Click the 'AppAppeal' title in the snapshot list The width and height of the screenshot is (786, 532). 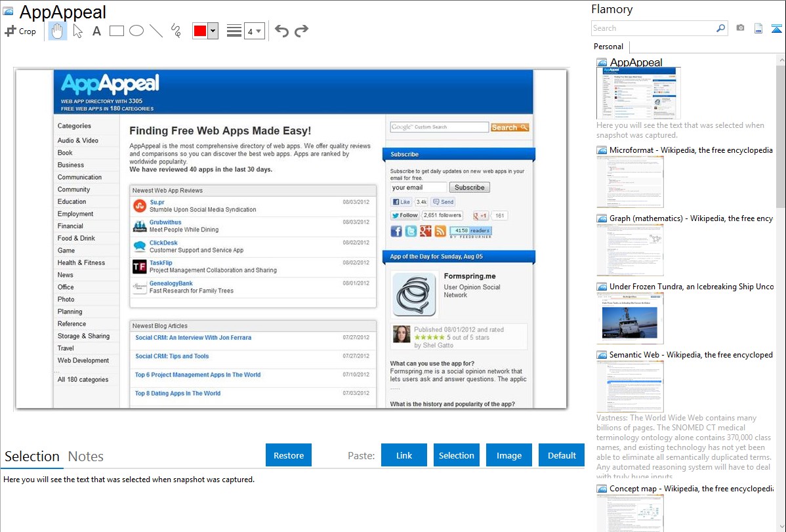click(x=636, y=63)
